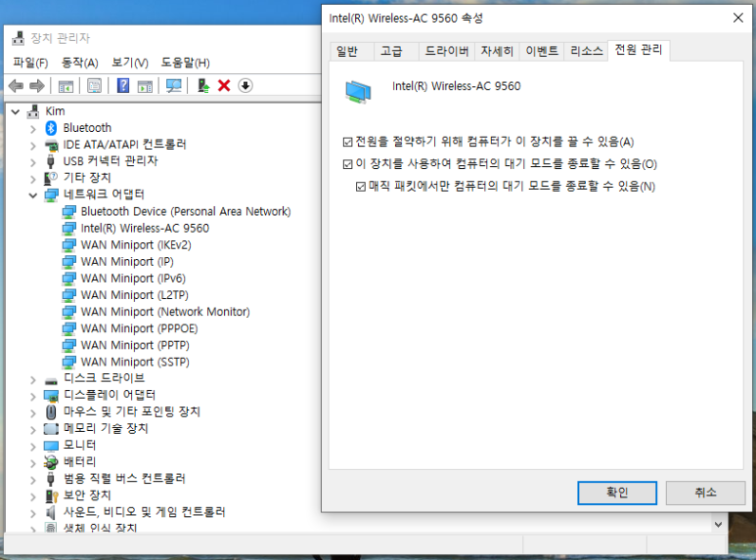
Task: Collapse the Kim root node
Action: click(16, 111)
